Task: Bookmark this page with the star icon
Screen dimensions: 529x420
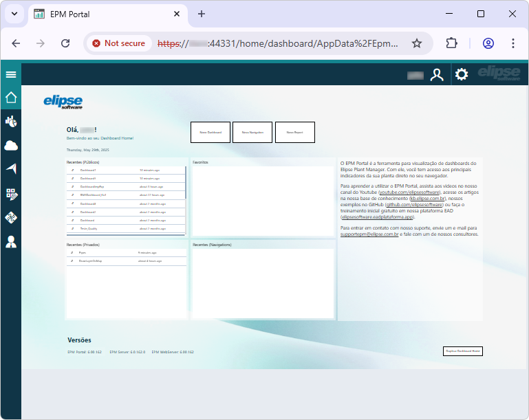Action: pos(417,43)
